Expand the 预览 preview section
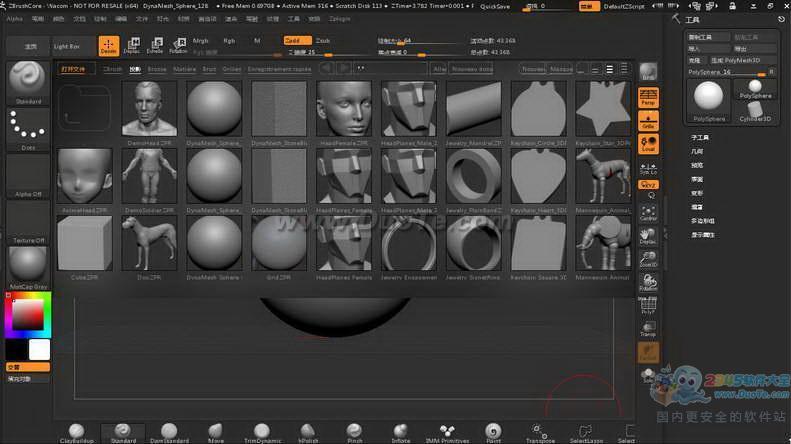The height and width of the screenshot is (444, 791). coord(697,165)
